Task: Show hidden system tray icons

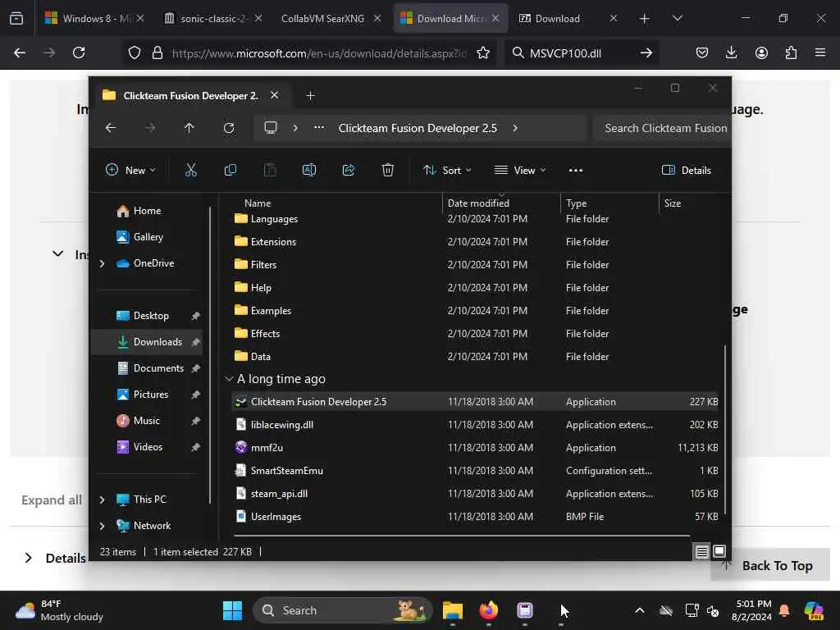Action: 640,610
